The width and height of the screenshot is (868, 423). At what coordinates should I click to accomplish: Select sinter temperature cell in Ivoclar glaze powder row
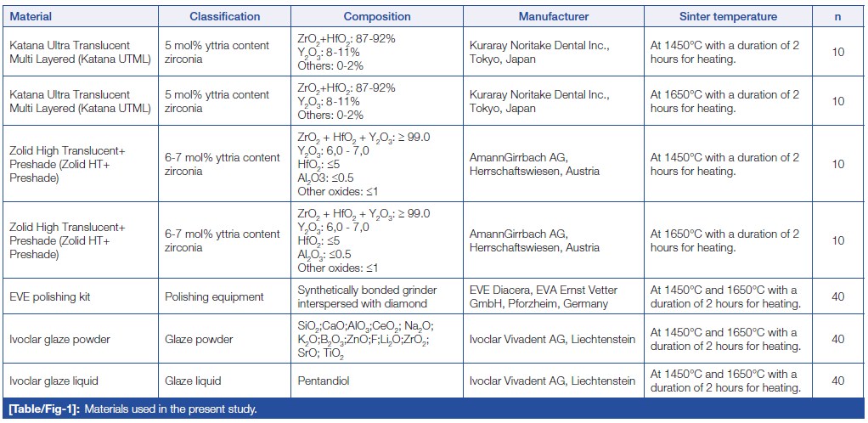725,340
